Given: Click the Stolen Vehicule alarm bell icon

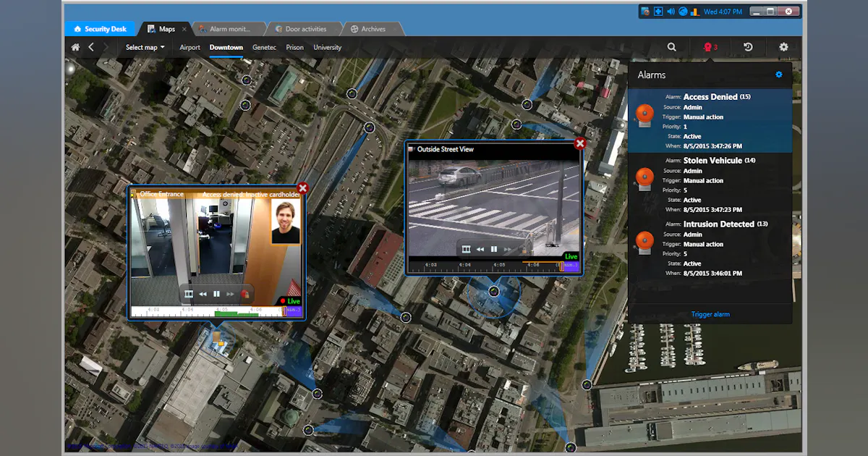Looking at the screenshot, I should coord(644,179).
